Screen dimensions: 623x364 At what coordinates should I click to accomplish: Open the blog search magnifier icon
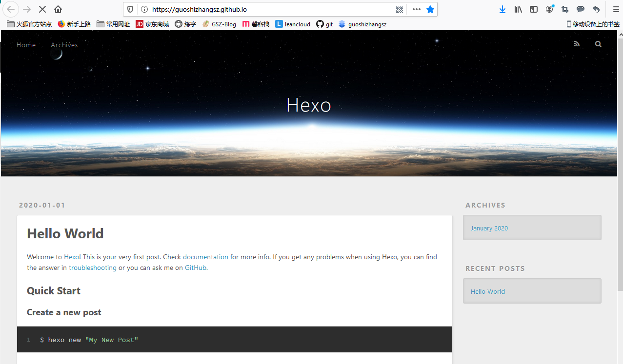[598, 44]
